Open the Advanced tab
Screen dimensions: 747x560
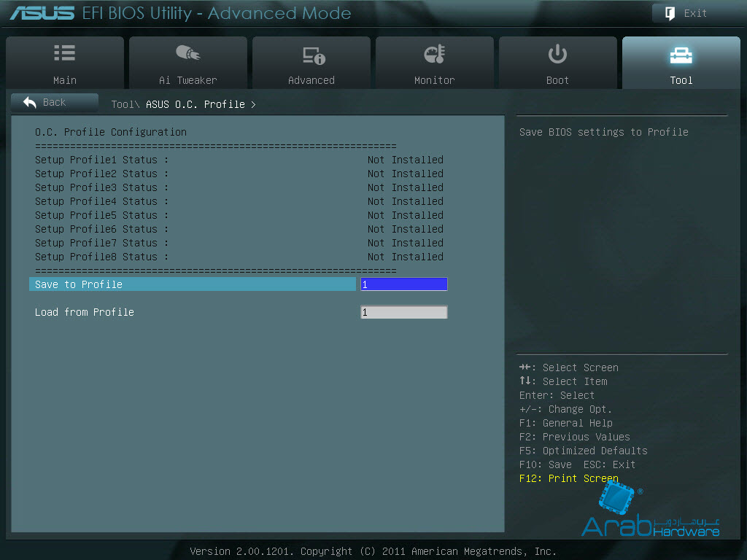(311, 63)
